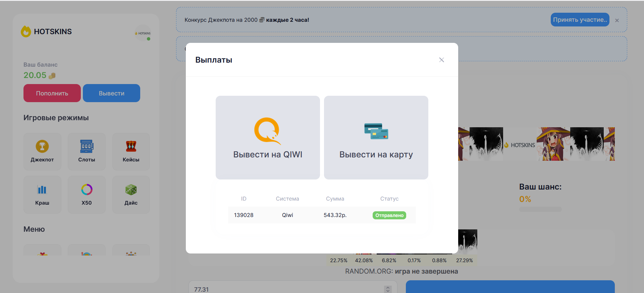
Task: Click the Ваш баланс label
Action: pyautogui.click(x=41, y=65)
